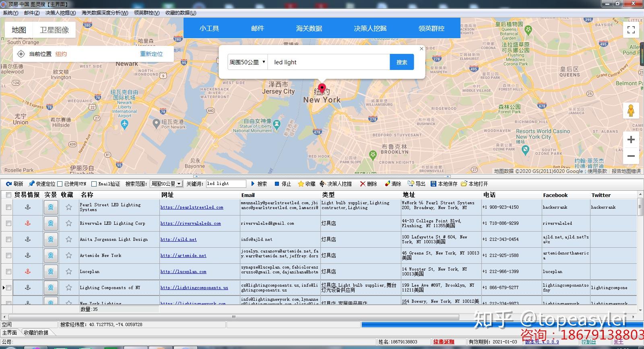
Task: Stop the search with 停止 icon
Action: pos(277,184)
